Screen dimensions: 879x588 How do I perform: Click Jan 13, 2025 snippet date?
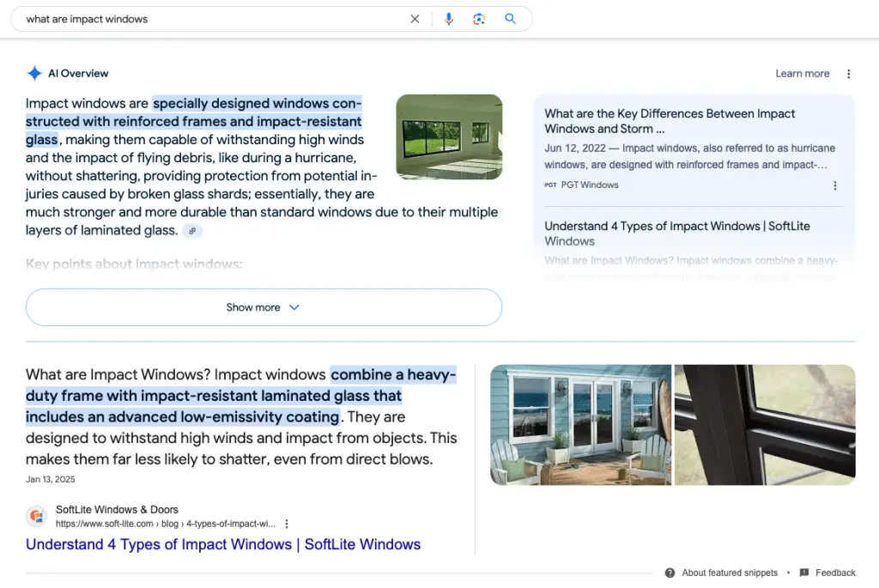(50, 479)
